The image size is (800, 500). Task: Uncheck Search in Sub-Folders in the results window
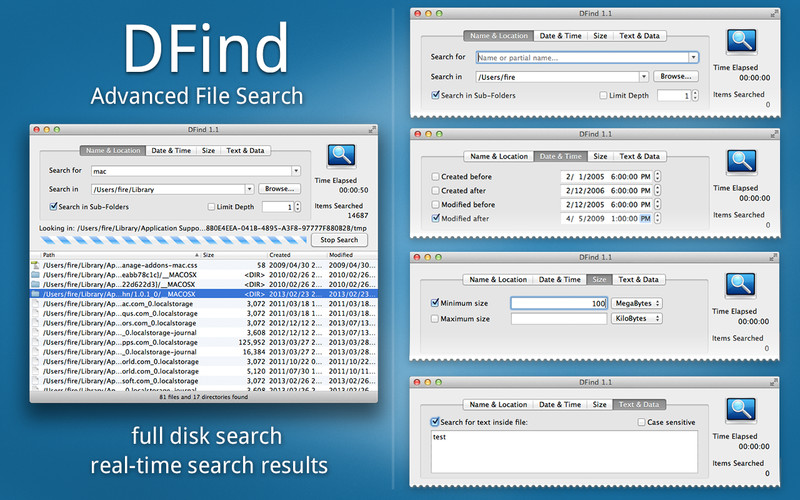53,207
